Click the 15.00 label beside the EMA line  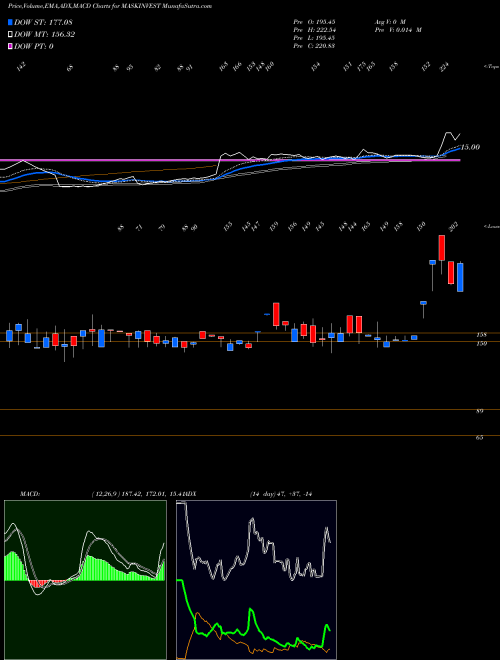click(470, 147)
